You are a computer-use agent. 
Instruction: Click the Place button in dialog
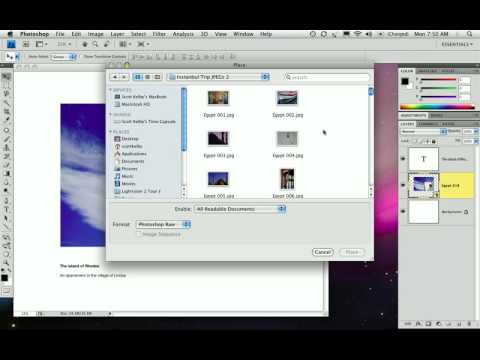coord(352,252)
